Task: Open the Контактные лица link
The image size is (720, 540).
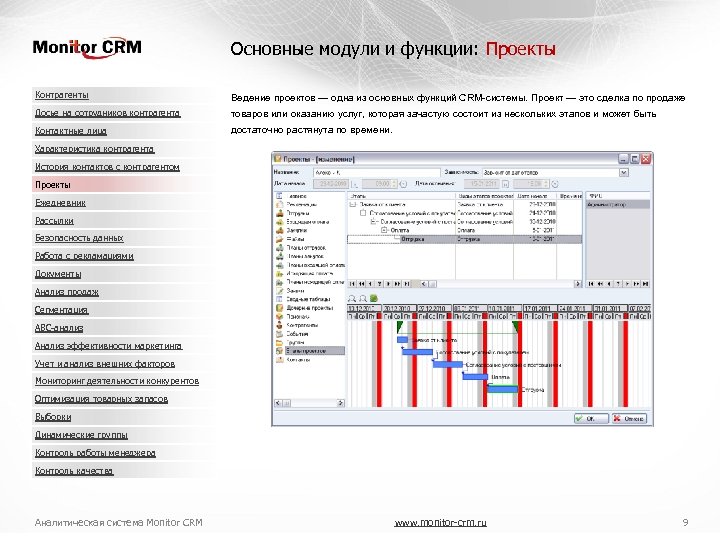Action: click(71, 131)
